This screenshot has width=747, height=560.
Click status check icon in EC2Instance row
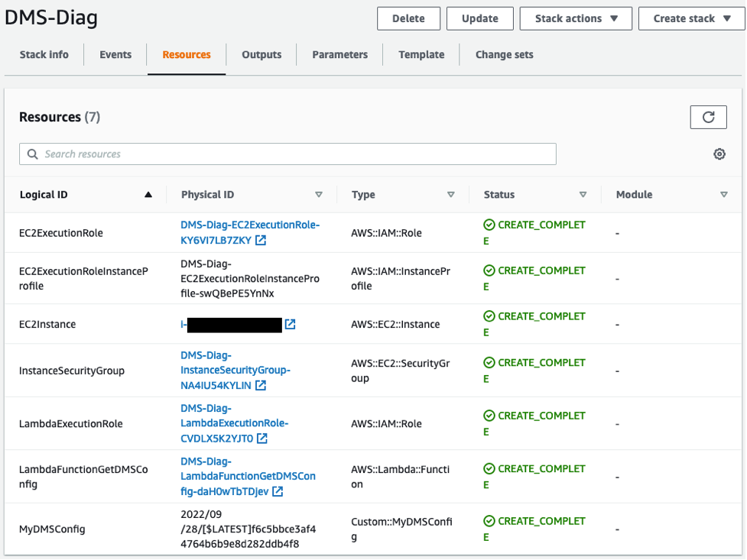click(489, 316)
